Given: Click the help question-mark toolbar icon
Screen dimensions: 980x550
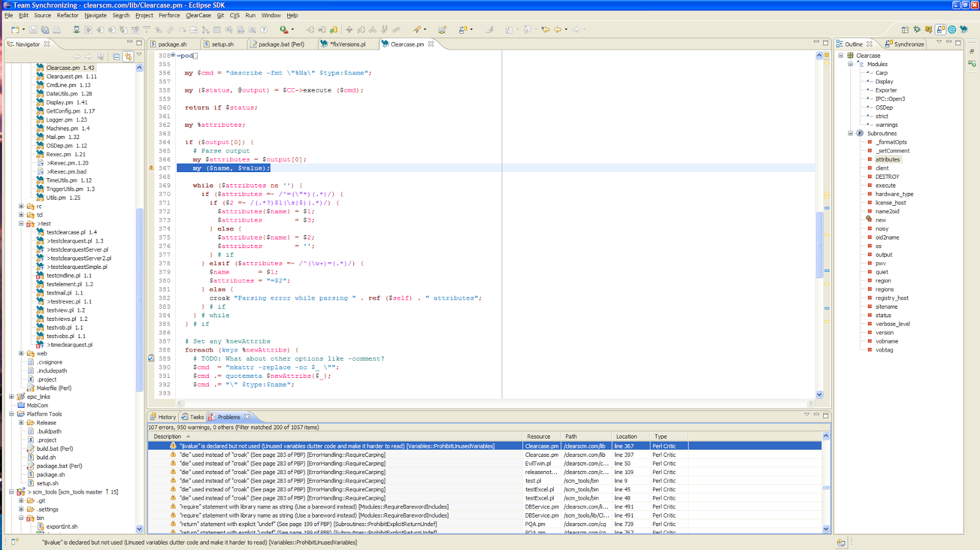Looking at the screenshot, I should point(264,29).
